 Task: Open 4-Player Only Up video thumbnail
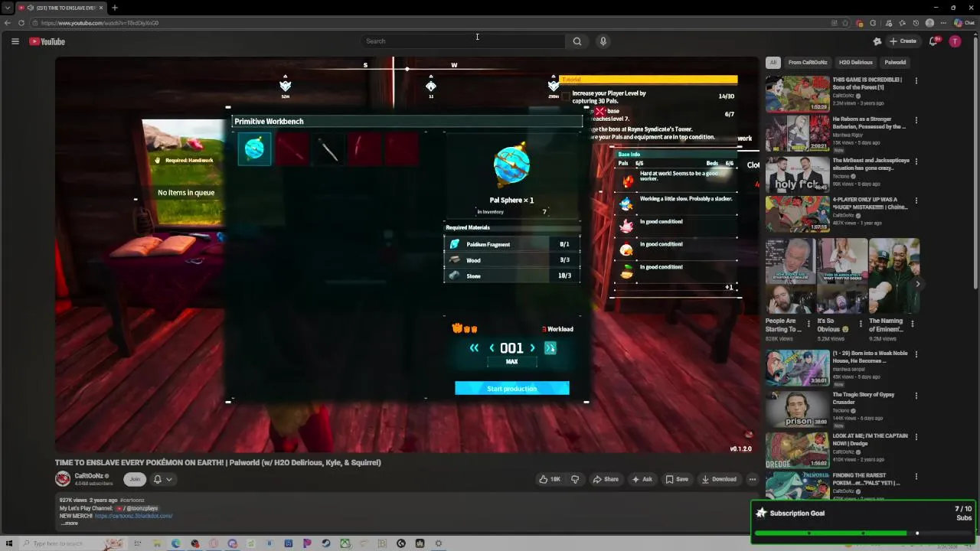797,215
